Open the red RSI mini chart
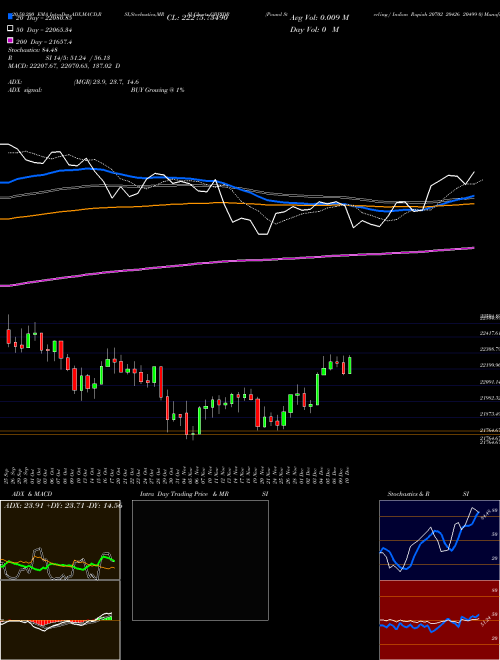Screen dimensions: 500x660 439,620
